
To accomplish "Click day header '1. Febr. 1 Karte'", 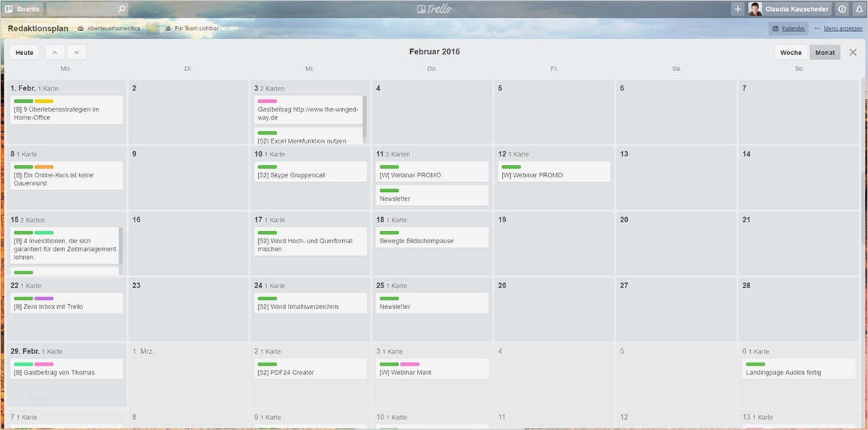I will (34, 88).
